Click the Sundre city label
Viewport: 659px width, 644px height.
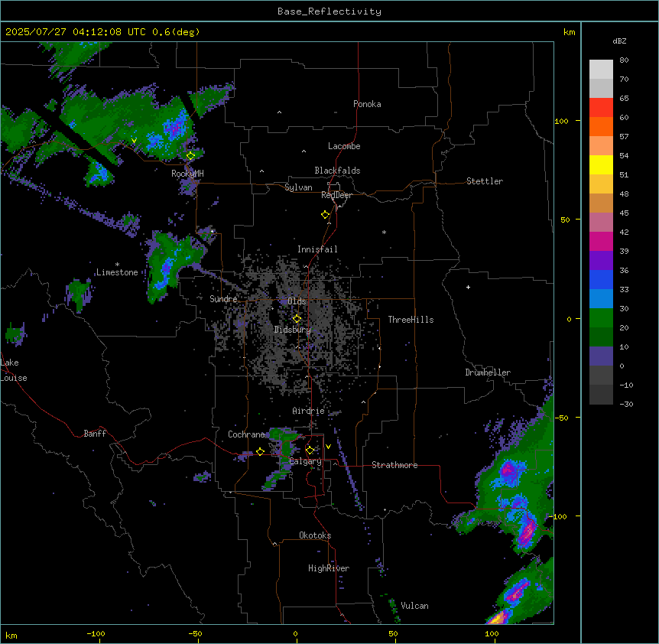[x=223, y=299]
